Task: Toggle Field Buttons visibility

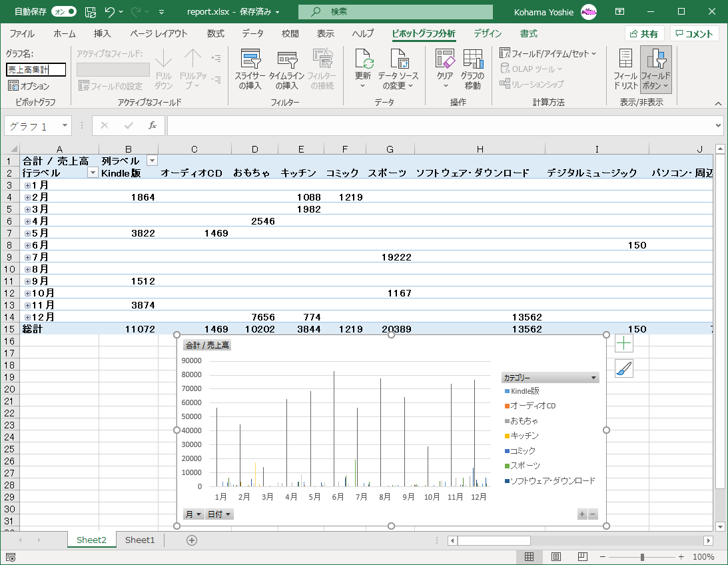Action: click(x=655, y=61)
